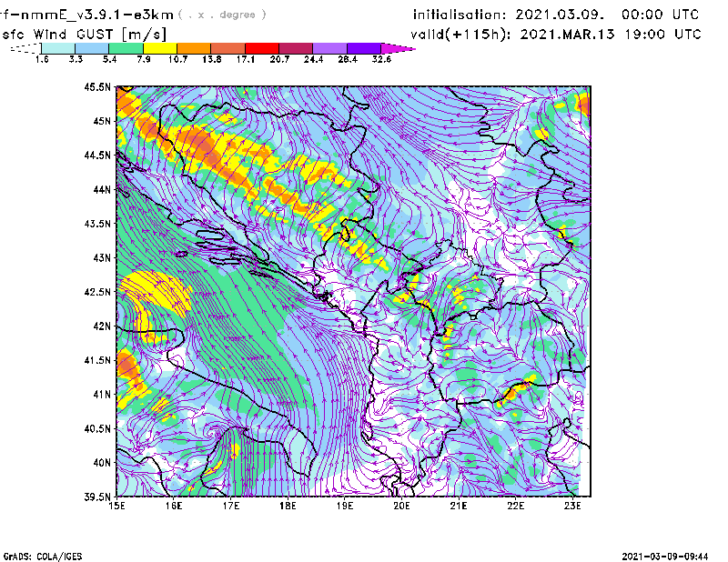Click the 23E longitude label
Screen dimensions: 728x562
(x=572, y=506)
